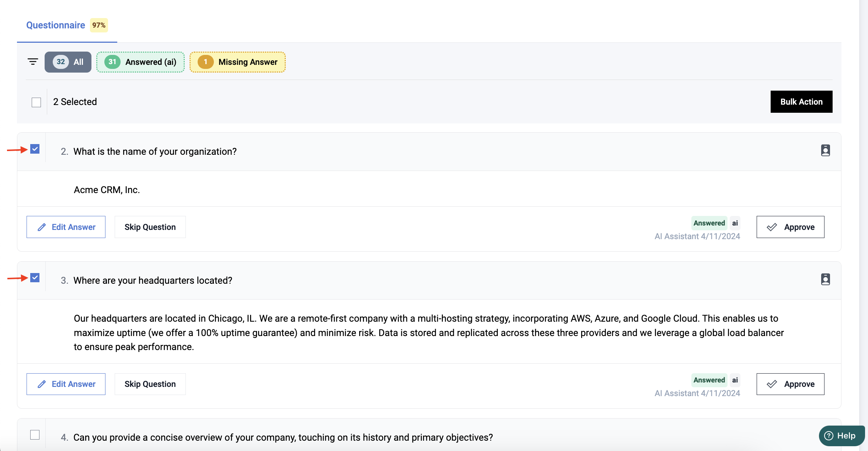868x451 pixels.
Task: Click double-check icon in question 3 Approve
Action: (x=772, y=384)
